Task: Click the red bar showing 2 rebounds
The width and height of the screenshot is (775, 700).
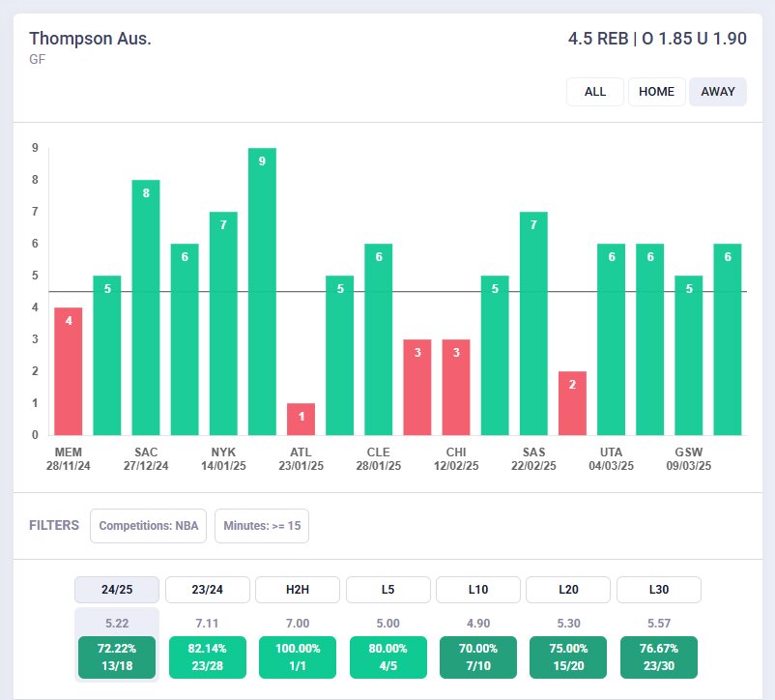Action: (x=572, y=403)
